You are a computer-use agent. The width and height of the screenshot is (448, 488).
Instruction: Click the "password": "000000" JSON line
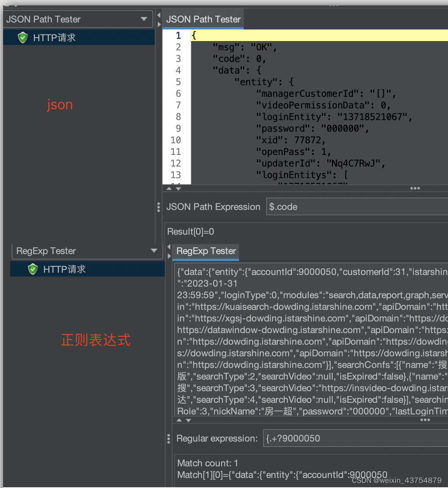(x=312, y=129)
